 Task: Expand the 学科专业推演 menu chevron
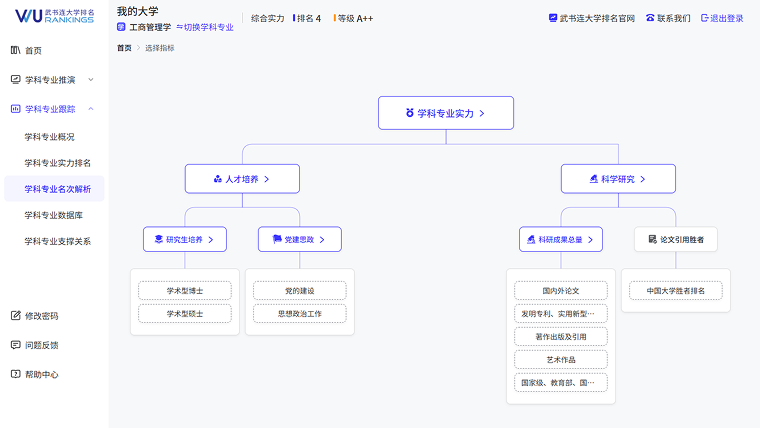pos(91,79)
